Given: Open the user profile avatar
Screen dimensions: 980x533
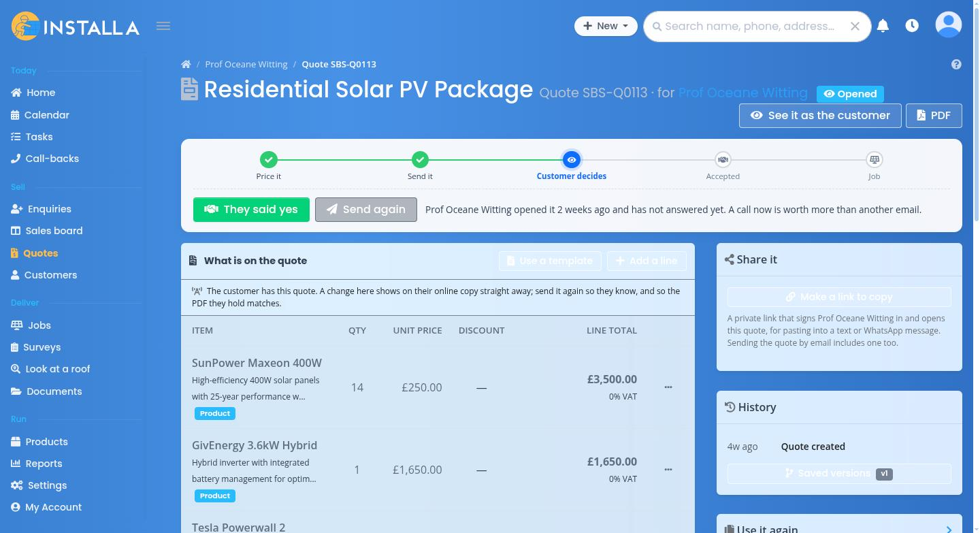Looking at the screenshot, I should [x=949, y=25].
